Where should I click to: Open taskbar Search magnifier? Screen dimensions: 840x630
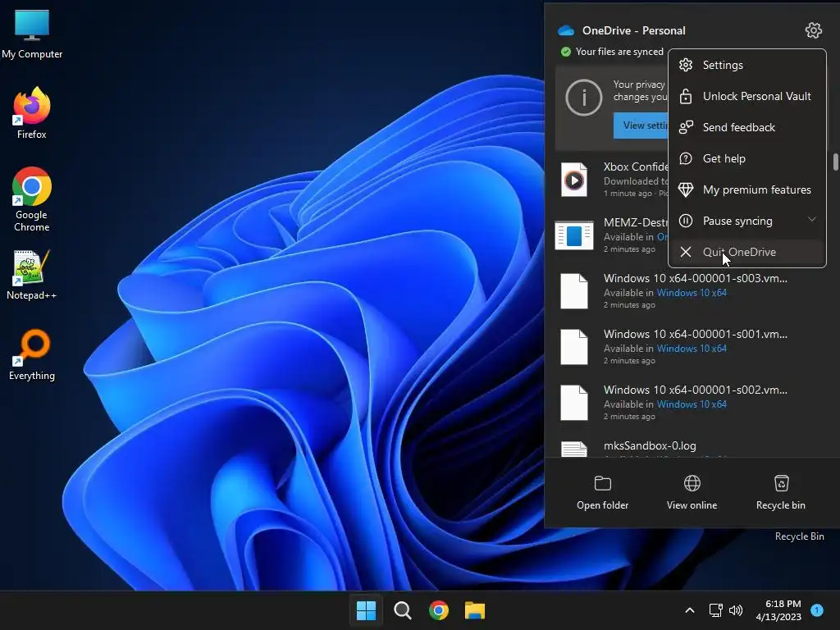(402, 610)
